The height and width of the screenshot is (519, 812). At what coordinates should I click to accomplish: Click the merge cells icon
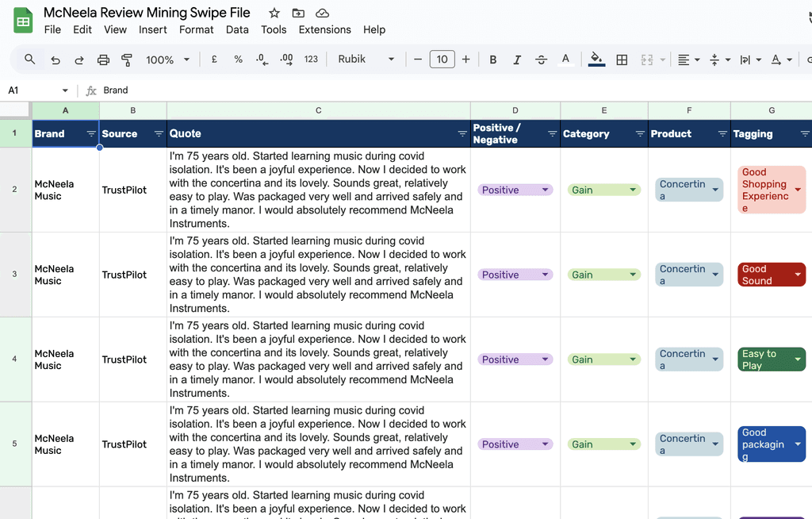point(647,60)
